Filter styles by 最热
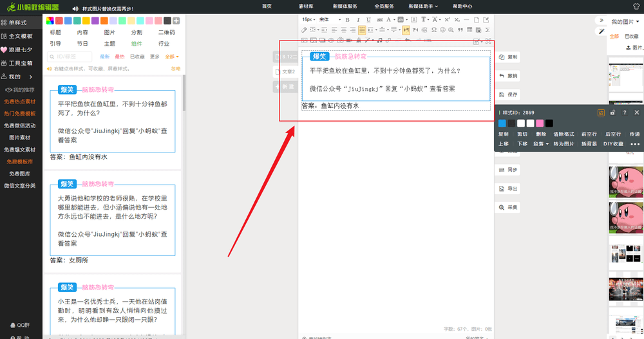 (120, 57)
